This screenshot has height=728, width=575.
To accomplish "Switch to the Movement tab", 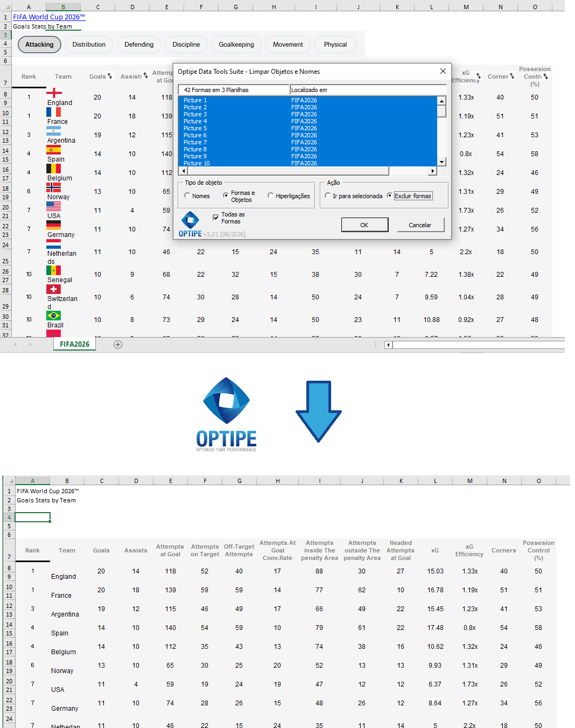I will tap(288, 45).
